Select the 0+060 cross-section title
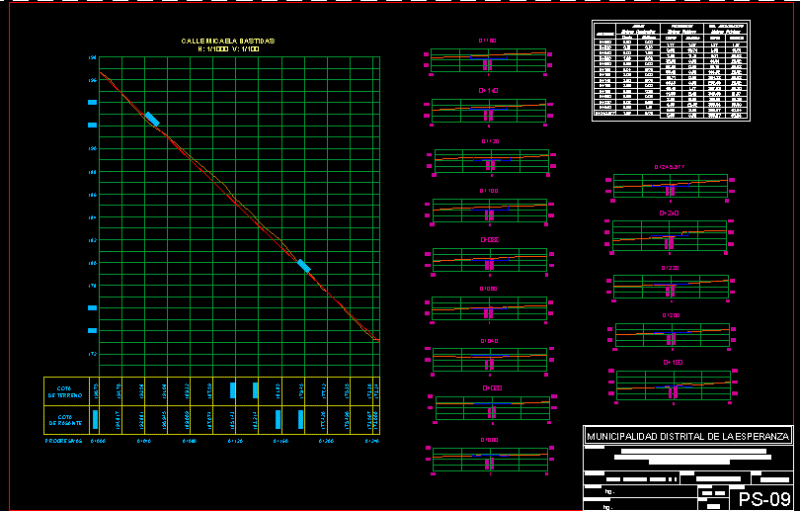 tap(489, 289)
